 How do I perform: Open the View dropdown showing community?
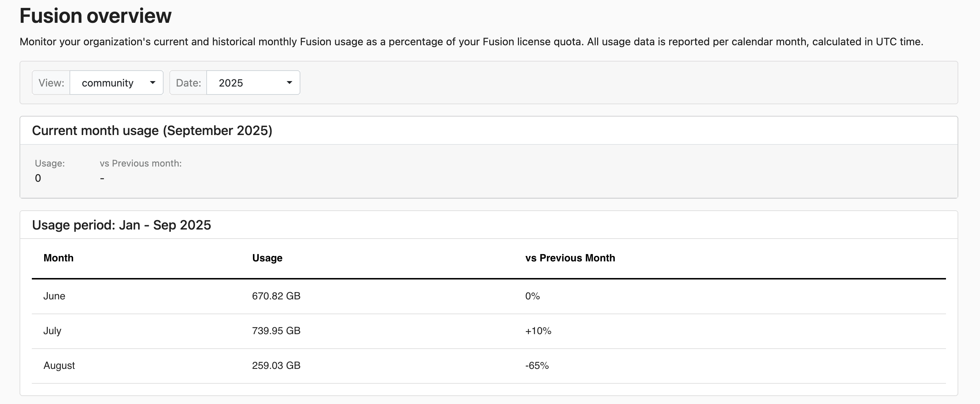[116, 83]
